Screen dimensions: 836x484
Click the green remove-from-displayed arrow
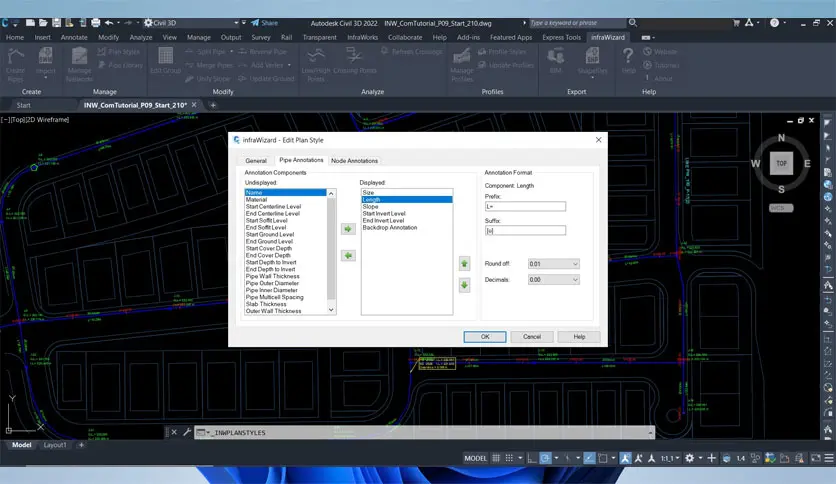pos(348,255)
